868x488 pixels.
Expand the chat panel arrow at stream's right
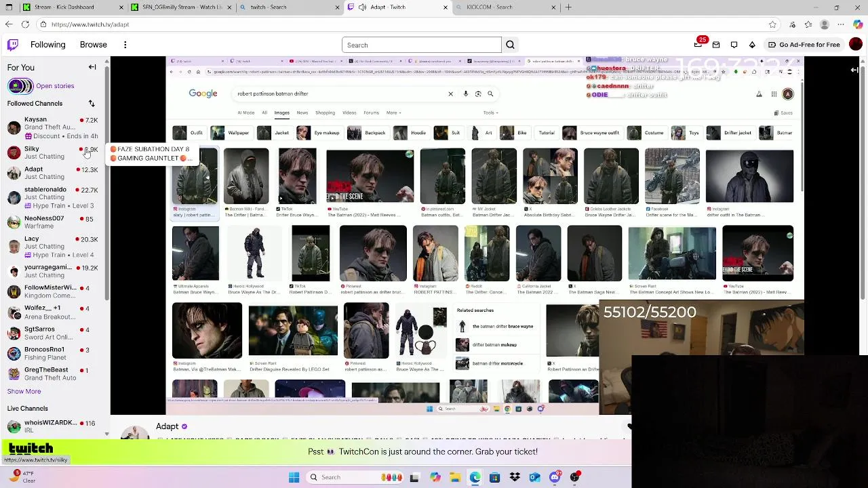point(854,69)
